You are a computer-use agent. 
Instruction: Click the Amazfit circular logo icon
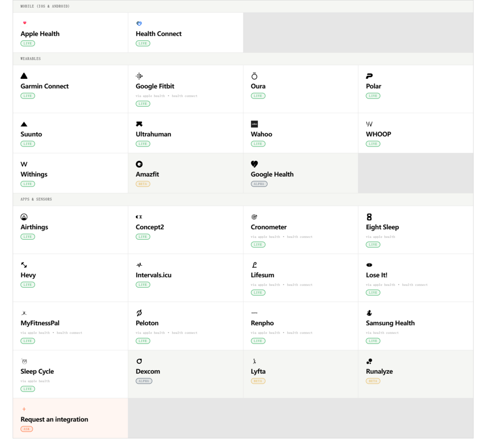tap(139, 164)
